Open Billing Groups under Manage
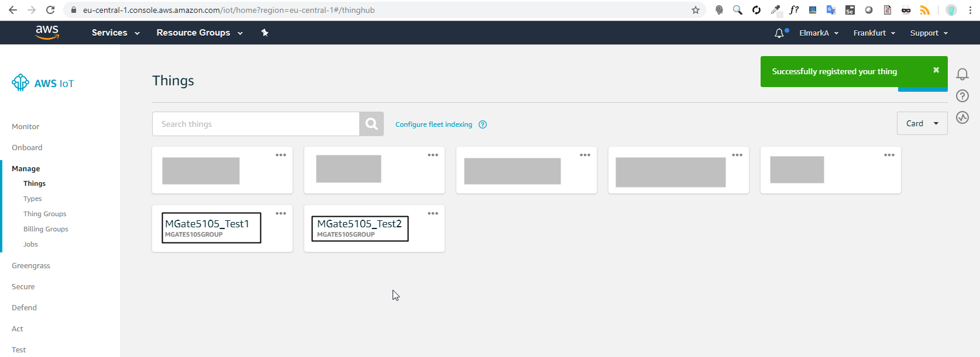Image resolution: width=980 pixels, height=357 pixels. [46, 229]
